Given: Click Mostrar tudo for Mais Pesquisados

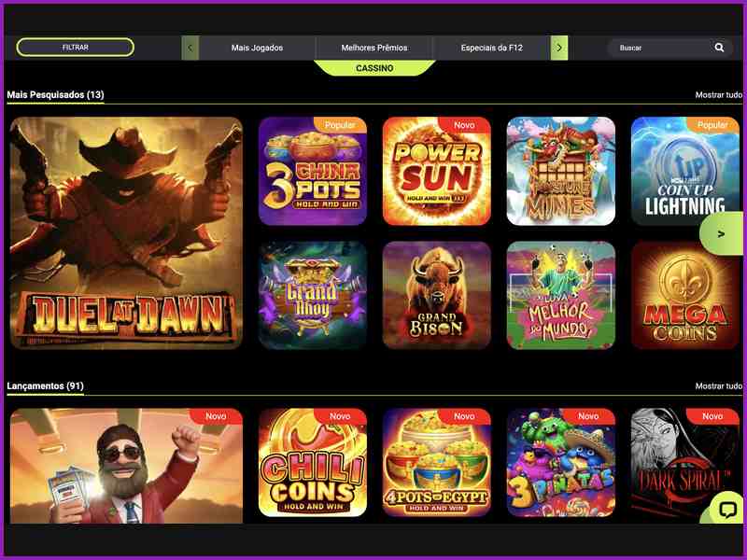Looking at the screenshot, I should (718, 95).
